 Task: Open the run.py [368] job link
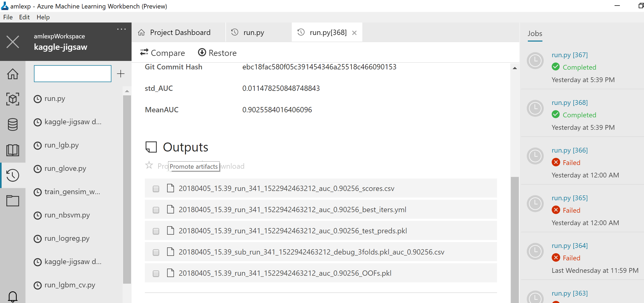(x=570, y=103)
